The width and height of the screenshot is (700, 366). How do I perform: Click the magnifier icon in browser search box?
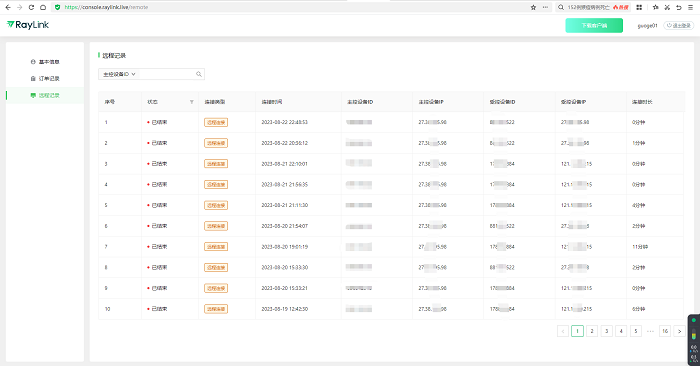(x=561, y=7)
